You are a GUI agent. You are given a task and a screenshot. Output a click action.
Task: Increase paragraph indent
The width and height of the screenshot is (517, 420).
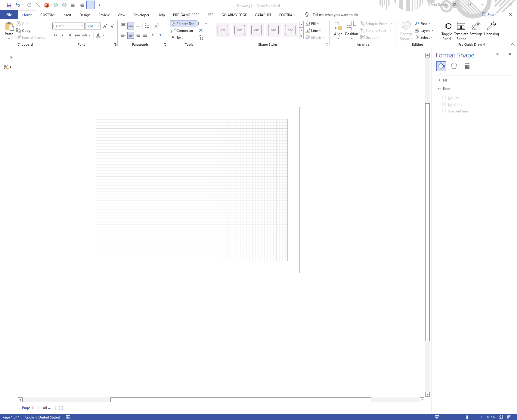coord(162,35)
